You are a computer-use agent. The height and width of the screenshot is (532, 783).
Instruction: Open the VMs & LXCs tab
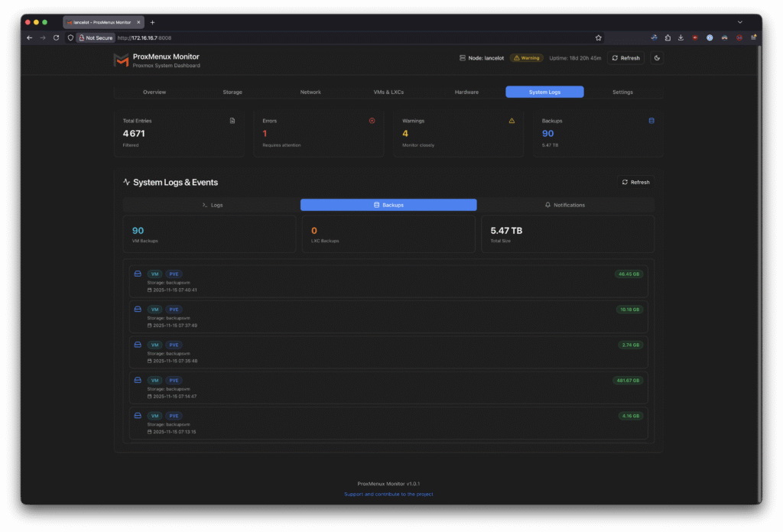388,92
